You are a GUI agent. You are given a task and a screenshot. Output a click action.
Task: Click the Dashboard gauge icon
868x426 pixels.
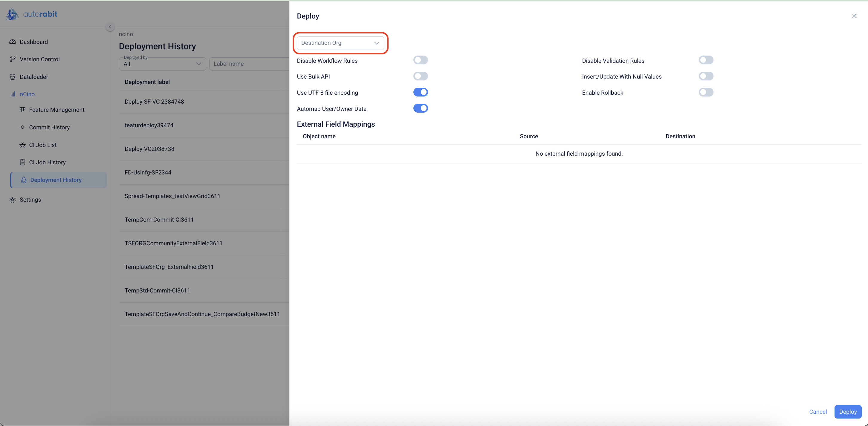(x=13, y=42)
